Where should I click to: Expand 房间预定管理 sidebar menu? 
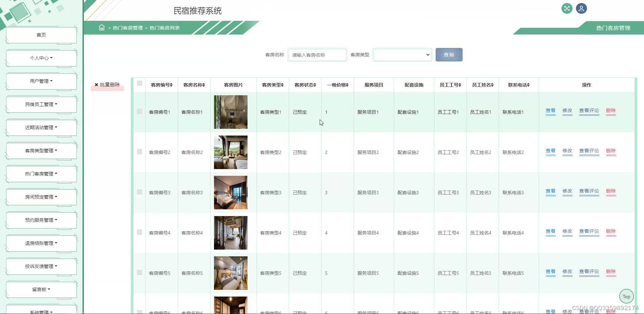pos(41,197)
